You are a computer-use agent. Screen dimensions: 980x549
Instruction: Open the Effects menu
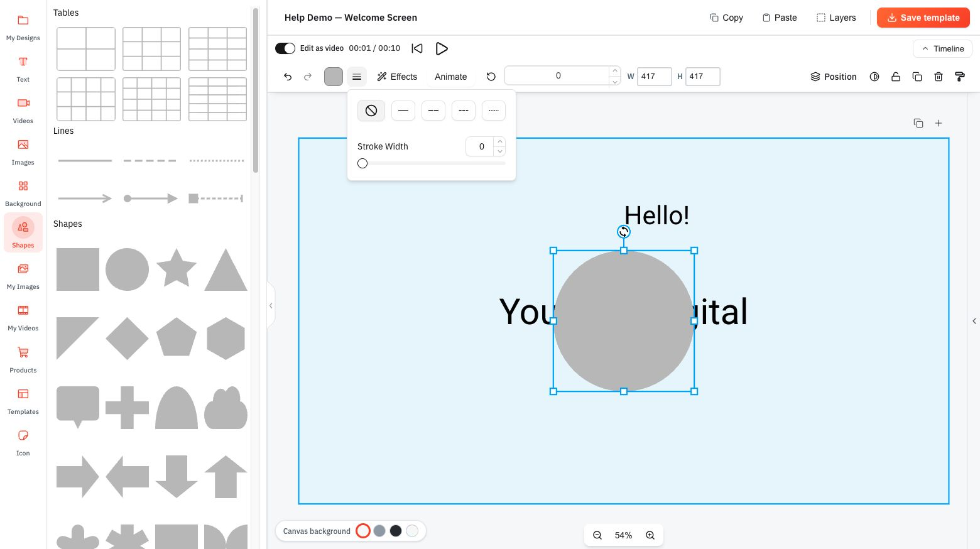tap(397, 77)
